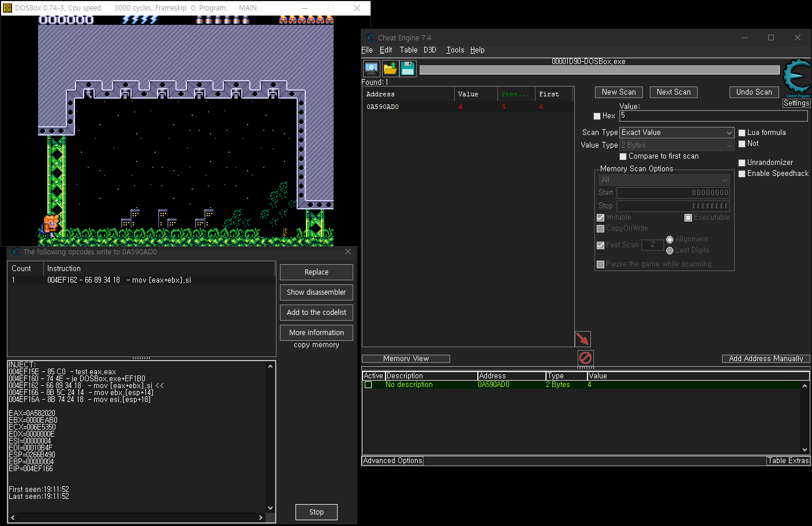
Task: Click the red clear address list icon
Action: [x=585, y=358]
